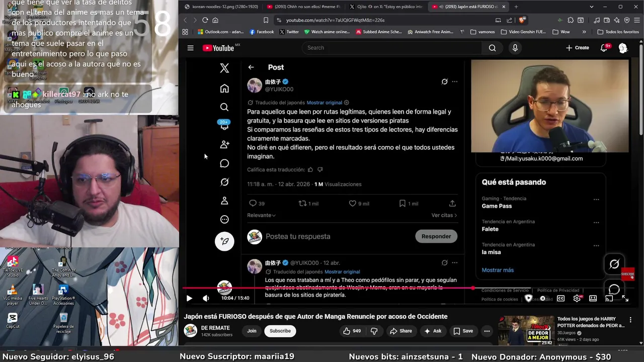Switch to Ohhh no son ellos tab

point(303,7)
